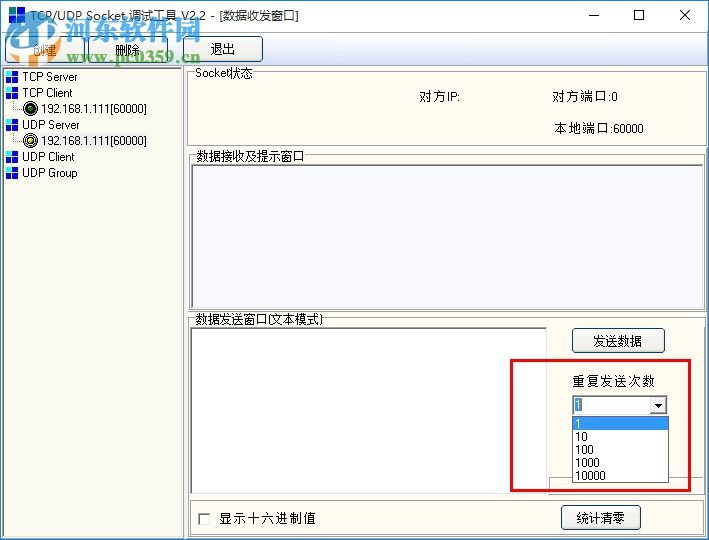This screenshot has width=709, height=540.
Task: Close the Socket tool window
Action: (685, 15)
